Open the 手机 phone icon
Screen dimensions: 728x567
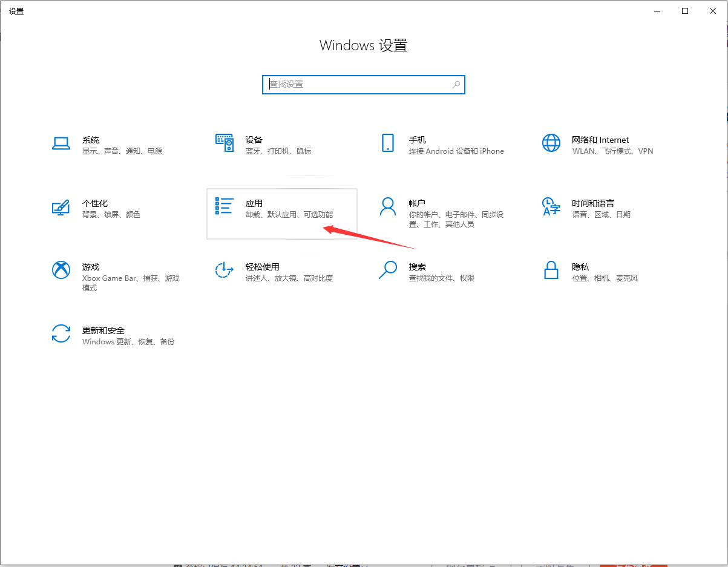(x=388, y=143)
